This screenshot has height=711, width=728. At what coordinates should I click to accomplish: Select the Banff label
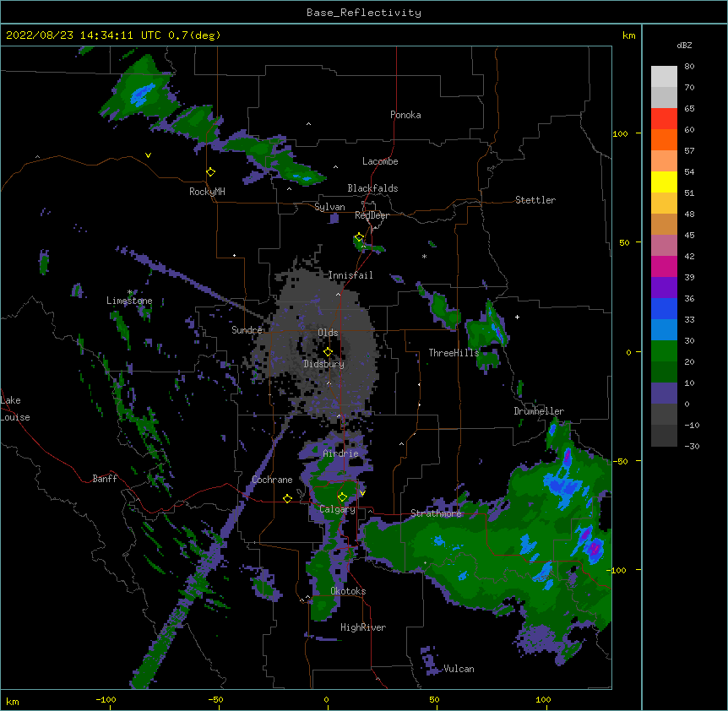(x=105, y=479)
